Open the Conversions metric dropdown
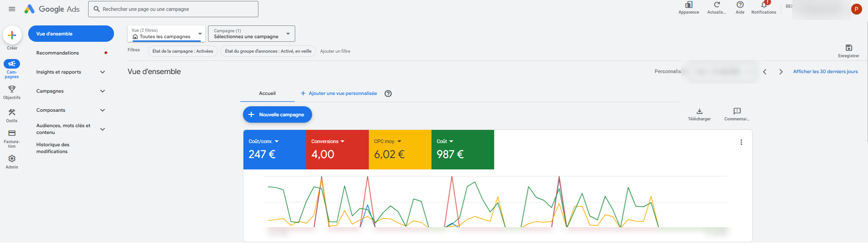This screenshot has width=868, height=248. coord(328,141)
